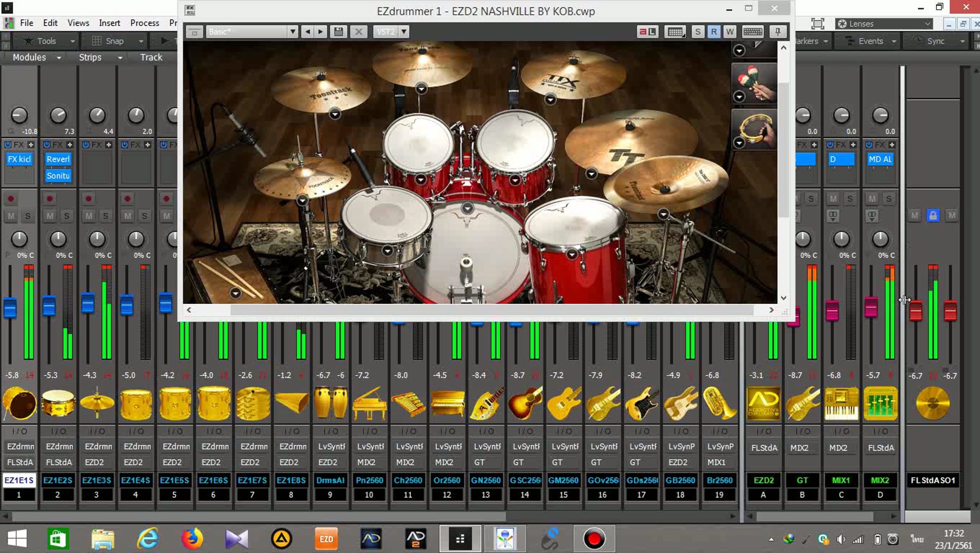
Task: Expand the VST2 dropdown arrow
Action: point(403,32)
